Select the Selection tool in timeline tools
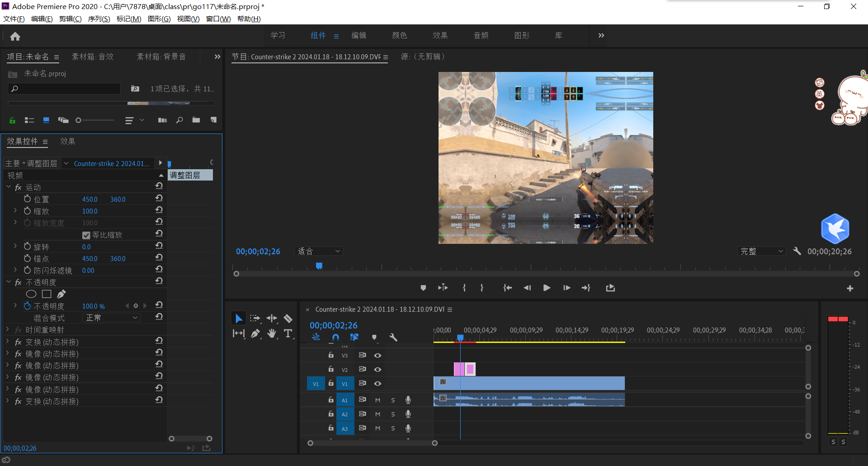Viewport: 868px width, 466px height. coord(239,319)
